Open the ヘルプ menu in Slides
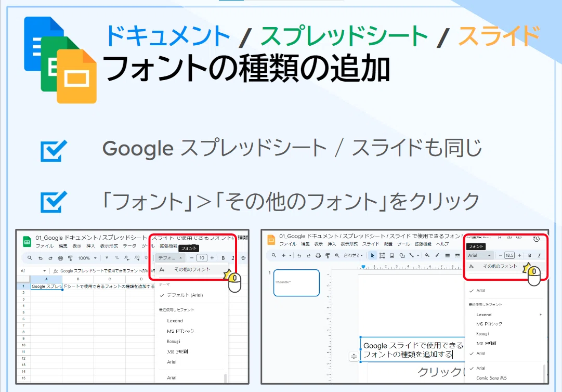The width and height of the screenshot is (562, 392). click(x=442, y=244)
